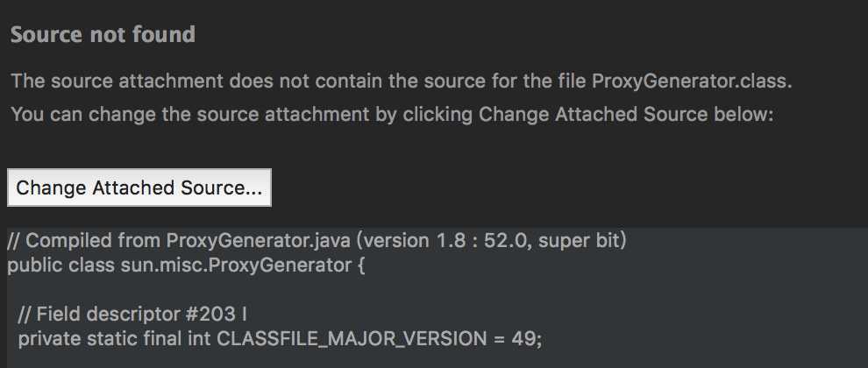Click the CLASSFILE_MAJOR_VERSION constant name
The image size is (868, 368).
(x=352, y=339)
